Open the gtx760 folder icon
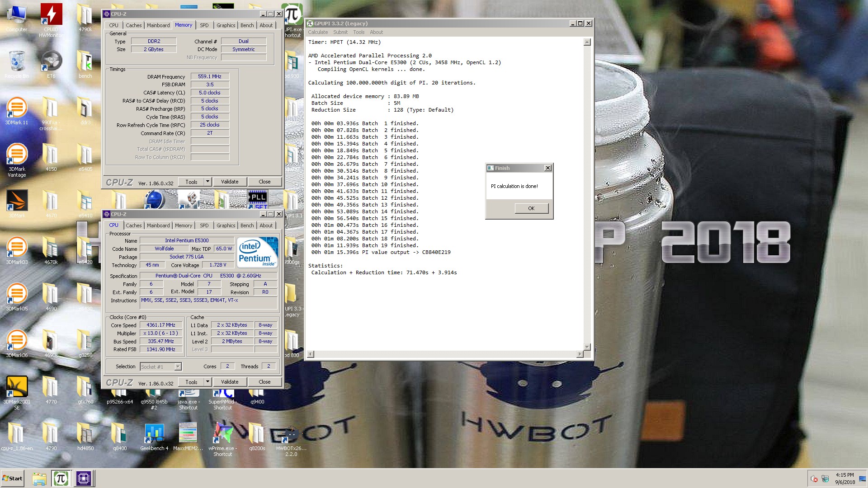 click(x=85, y=390)
